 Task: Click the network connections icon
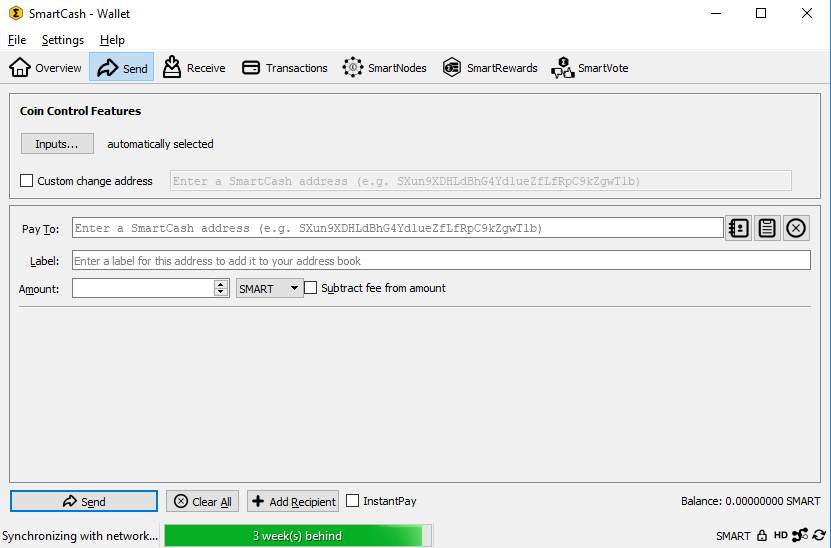point(800,535)
